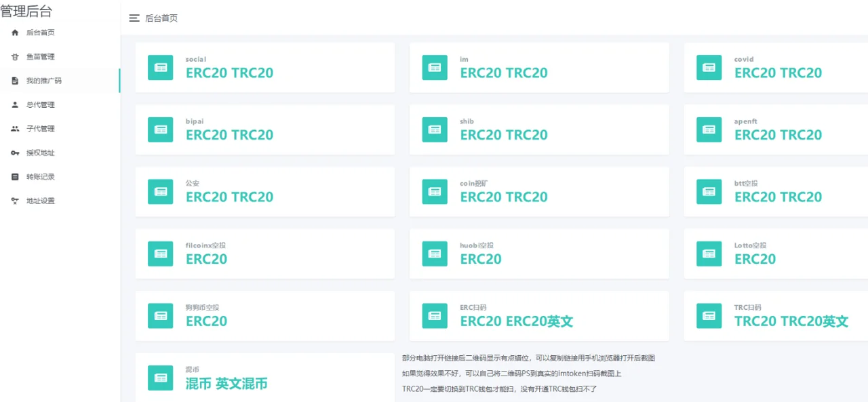Viewport: 868px width, 402px height.
Task: Select the 后台首页 breadcrumb tab
Action: 161,18
